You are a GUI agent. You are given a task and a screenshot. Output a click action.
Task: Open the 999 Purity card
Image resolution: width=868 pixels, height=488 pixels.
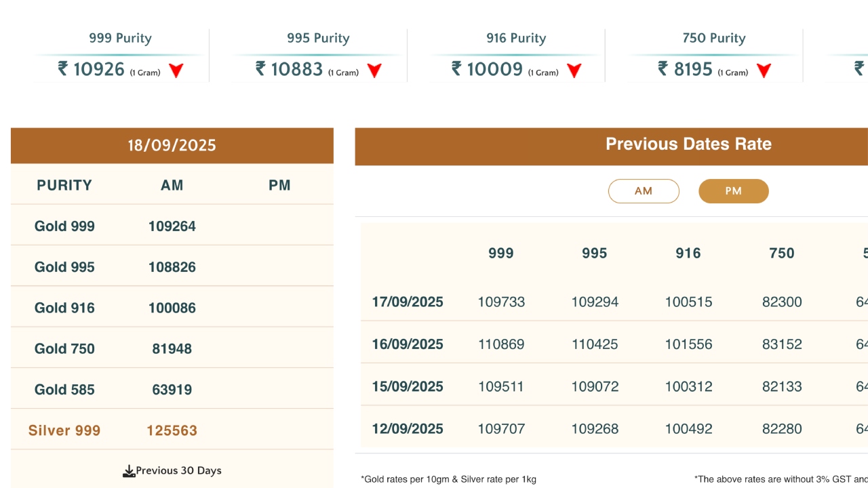click(119, 54)
